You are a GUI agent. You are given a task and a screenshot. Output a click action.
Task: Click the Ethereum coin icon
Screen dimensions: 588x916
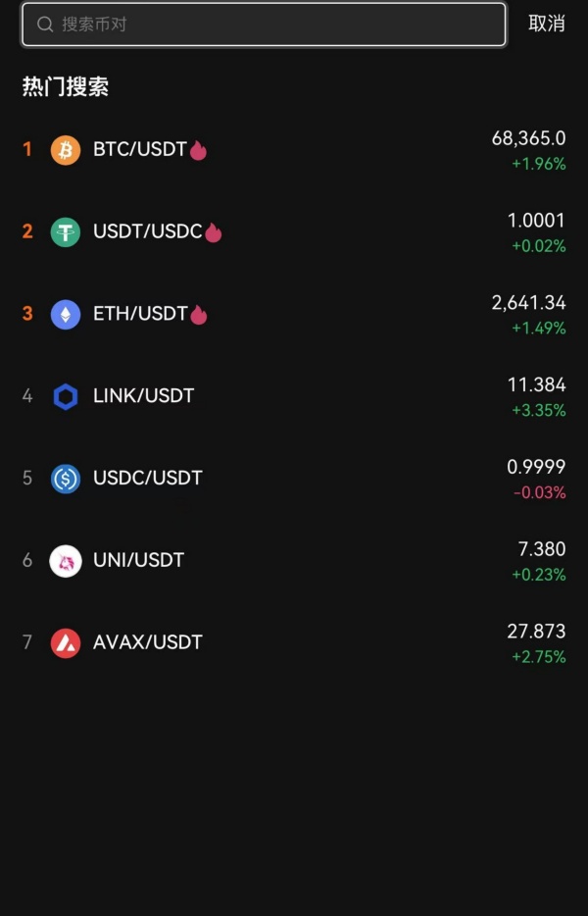point(65,314)
